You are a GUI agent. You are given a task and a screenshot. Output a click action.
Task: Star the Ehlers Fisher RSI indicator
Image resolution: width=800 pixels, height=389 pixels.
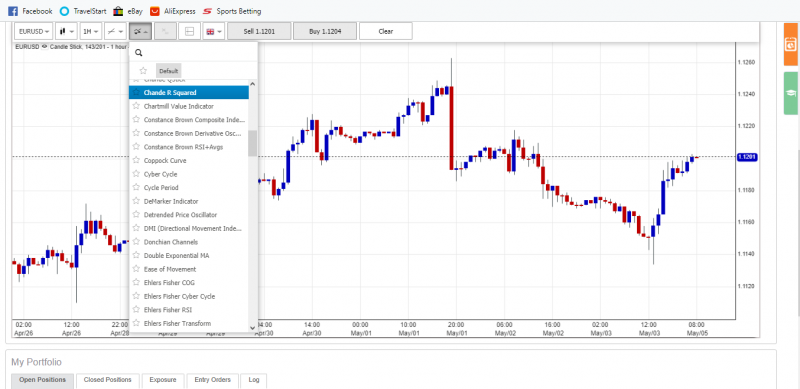[x=136, y=309]
